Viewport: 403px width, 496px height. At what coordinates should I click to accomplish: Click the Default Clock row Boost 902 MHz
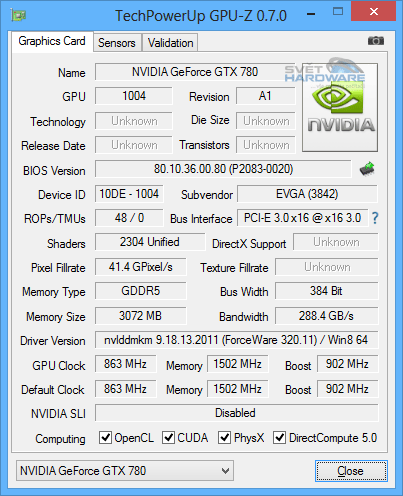click(x=348, y=389)
